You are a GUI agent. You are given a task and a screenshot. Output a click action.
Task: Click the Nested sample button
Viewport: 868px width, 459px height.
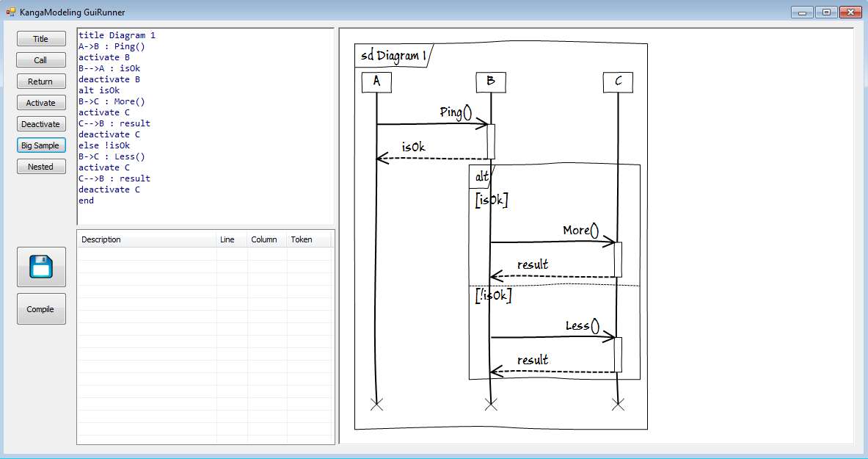click(41, 167)
